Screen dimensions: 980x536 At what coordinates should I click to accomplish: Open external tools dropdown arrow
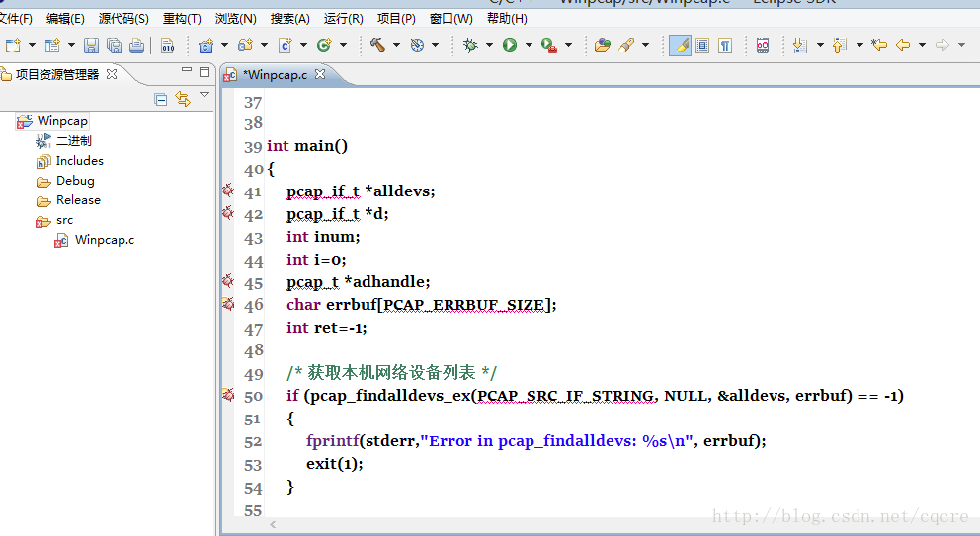568,45
